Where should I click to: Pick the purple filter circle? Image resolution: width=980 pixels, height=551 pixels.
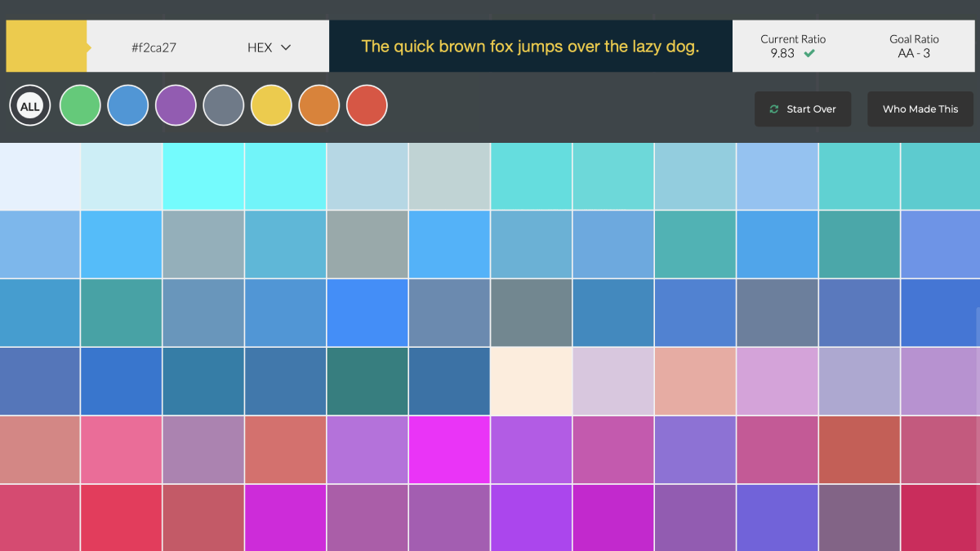pyautogui.click(x=176, y=105)
